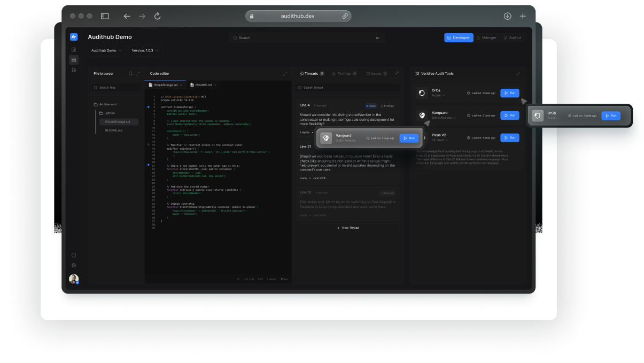
Task: Click the OrCa tool icon in audit tools list
Action: tap(422, 93)
